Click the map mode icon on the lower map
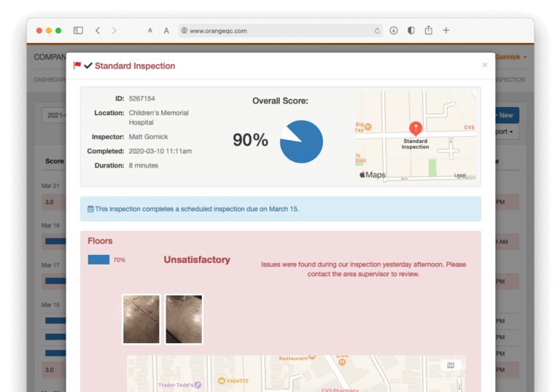 coord(451,365)
